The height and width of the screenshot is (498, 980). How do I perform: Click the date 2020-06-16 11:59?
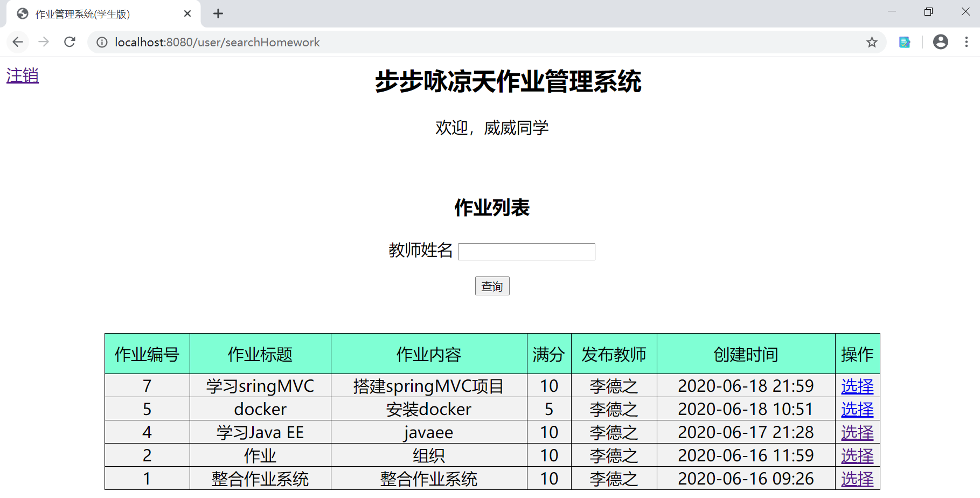746,455
